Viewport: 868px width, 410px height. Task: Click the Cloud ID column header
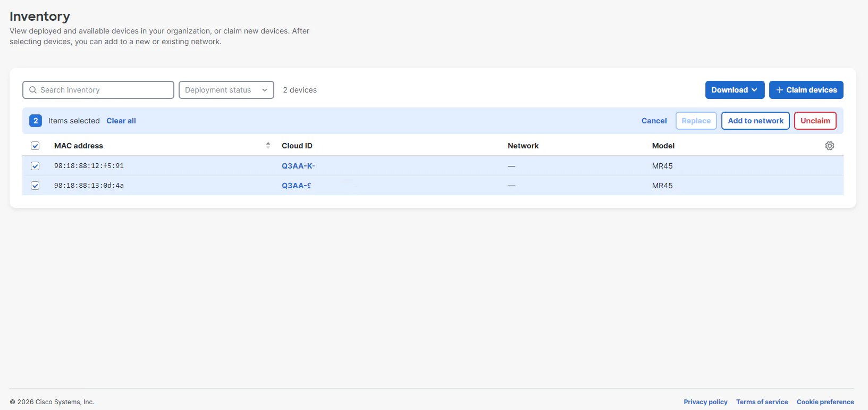[297, 146]
